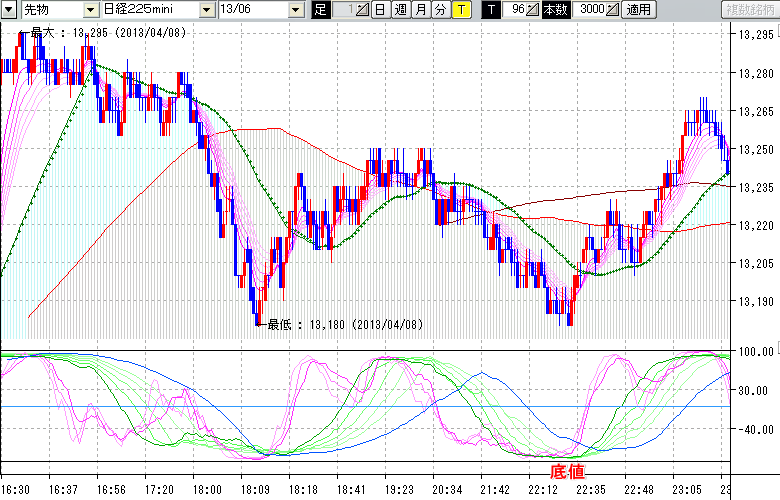Image resolution: width=780 pixels, height=500 pixels.
Task: Click the 本数 bar count label
Action: point(555,10)
